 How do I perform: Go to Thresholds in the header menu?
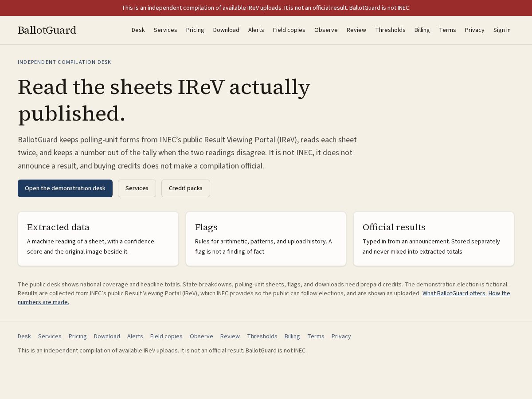coord(390,30)
